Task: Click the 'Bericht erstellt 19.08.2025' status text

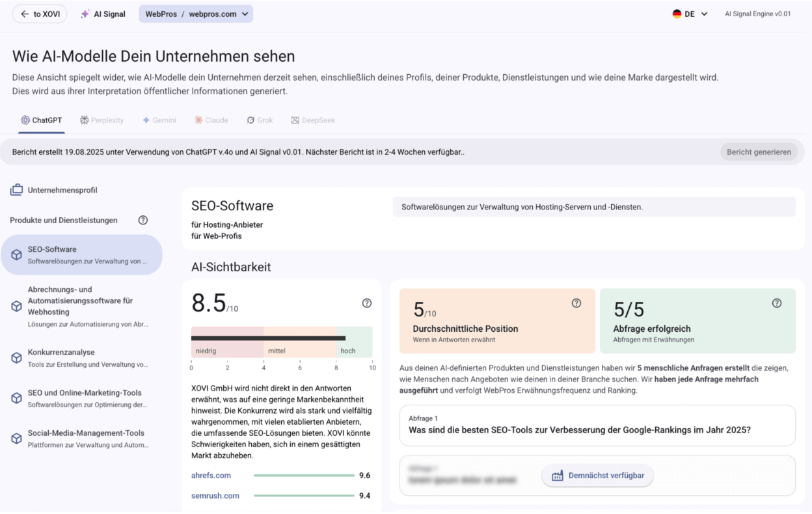Action: pos(238,152)
